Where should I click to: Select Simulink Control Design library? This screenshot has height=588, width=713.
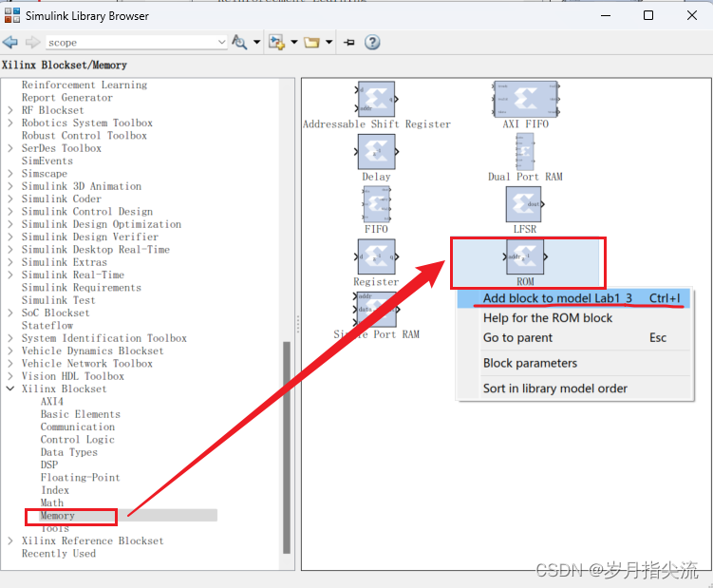coord(87,212)
